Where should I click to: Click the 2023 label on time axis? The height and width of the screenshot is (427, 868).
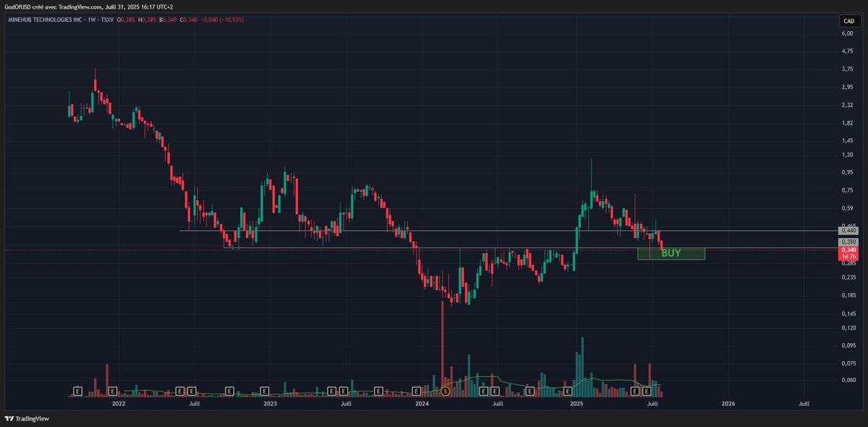click(x=271, y=403)
